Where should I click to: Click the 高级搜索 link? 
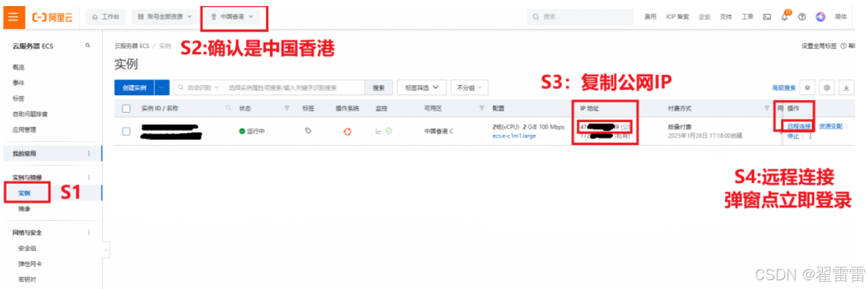[784, 88]
